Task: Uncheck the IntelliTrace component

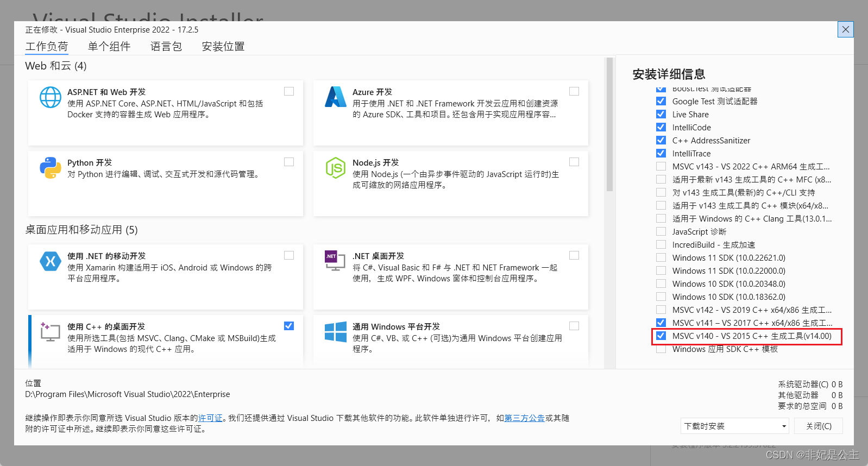Action: click(661, 153)
